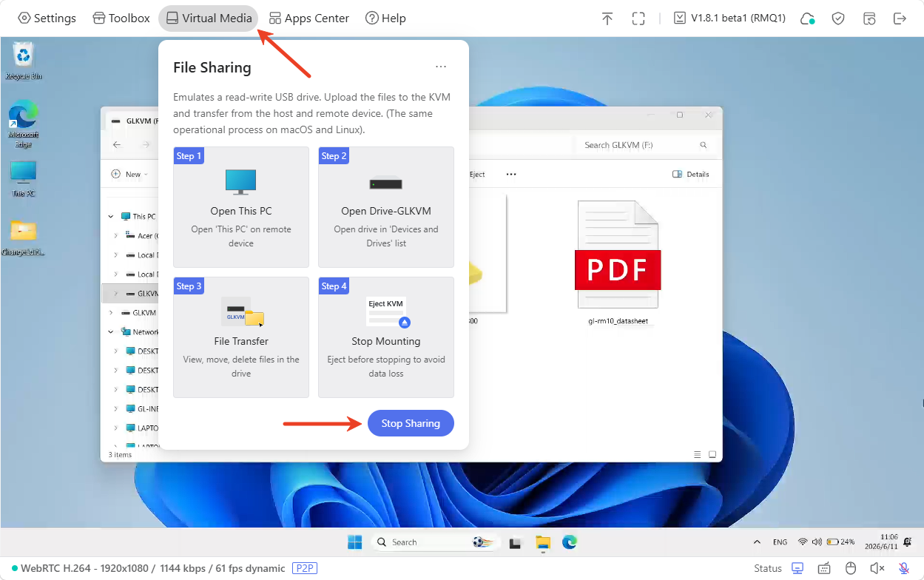Click the Stop Sharing button
Screen dimensions: 924x580
(411, 423)
